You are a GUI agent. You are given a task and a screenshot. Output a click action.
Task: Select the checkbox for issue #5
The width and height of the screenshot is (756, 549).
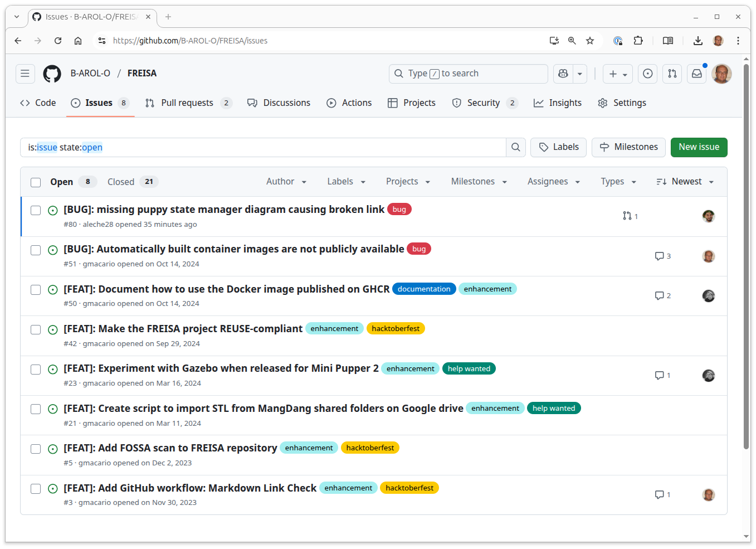click(x=36, y=449)
